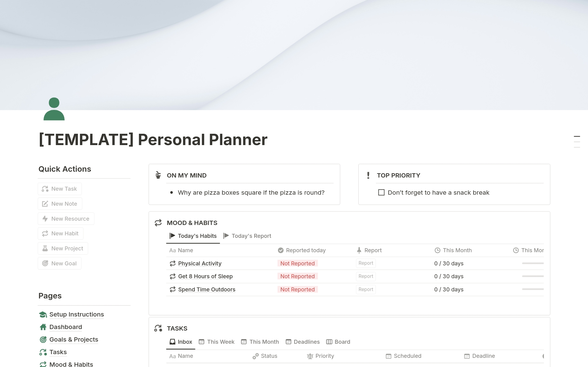Click the ON MY MIND section icon

[x=158, y=175]
